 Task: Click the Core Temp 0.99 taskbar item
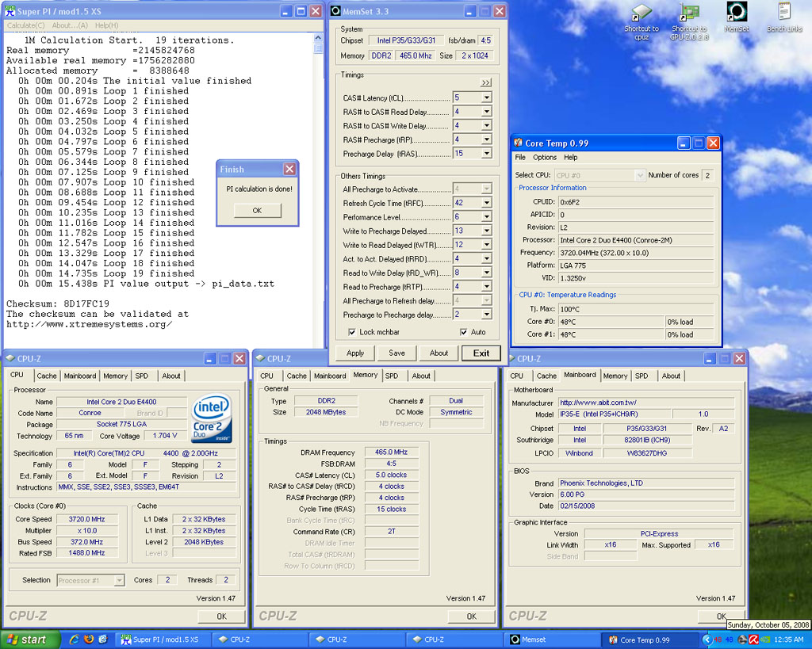[650, 639]
